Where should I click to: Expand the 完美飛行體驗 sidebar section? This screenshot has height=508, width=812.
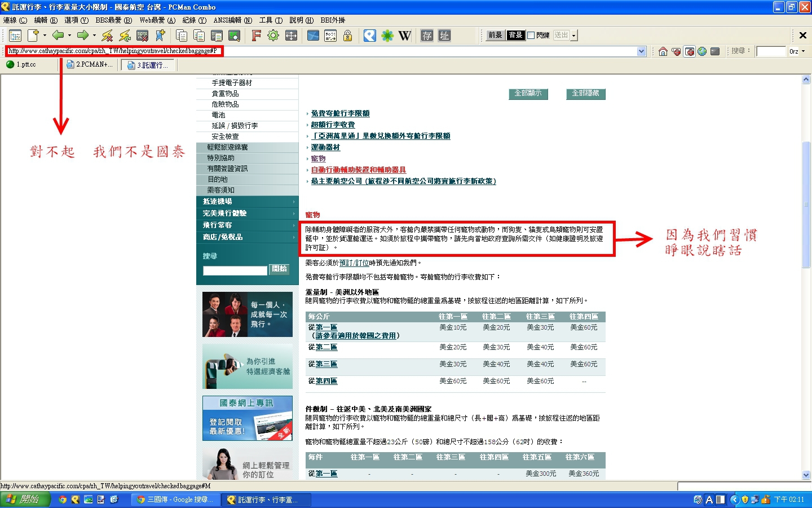tap(248, 213)
